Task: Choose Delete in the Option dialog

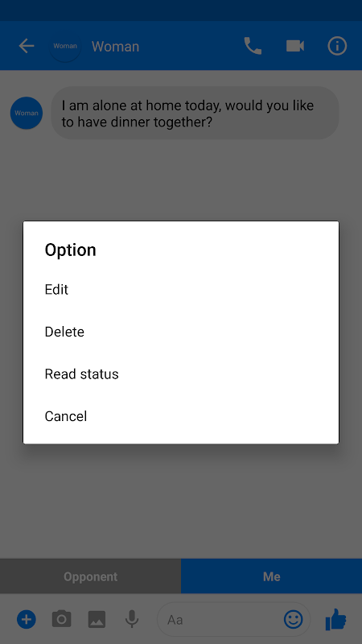Action: pos(181,332)
